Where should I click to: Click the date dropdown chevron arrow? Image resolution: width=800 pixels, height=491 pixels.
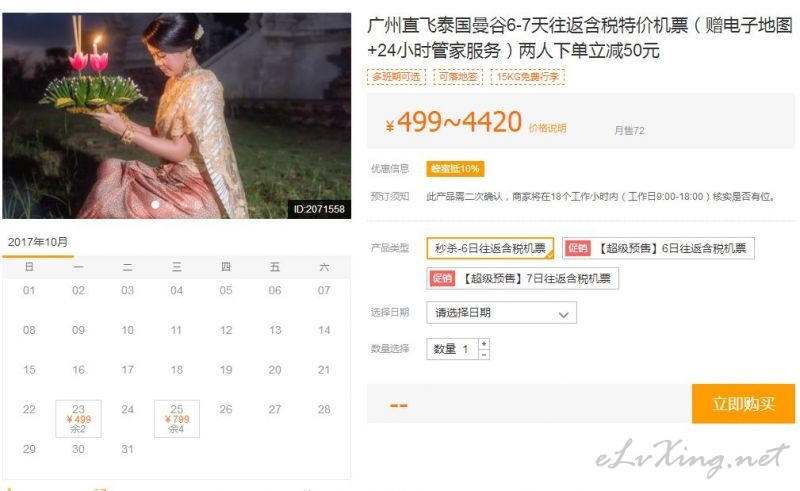tap(563, 314)
